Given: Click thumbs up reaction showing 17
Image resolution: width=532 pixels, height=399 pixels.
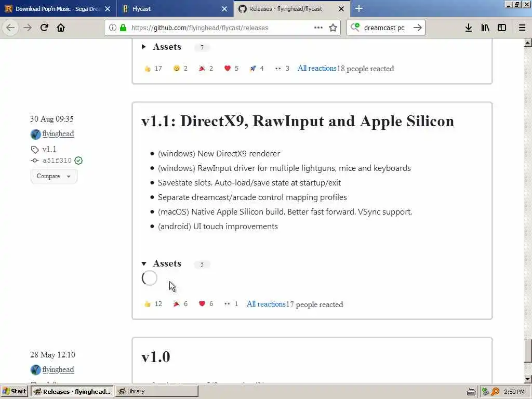Looking at the screenshot, I should pos(153,69).
